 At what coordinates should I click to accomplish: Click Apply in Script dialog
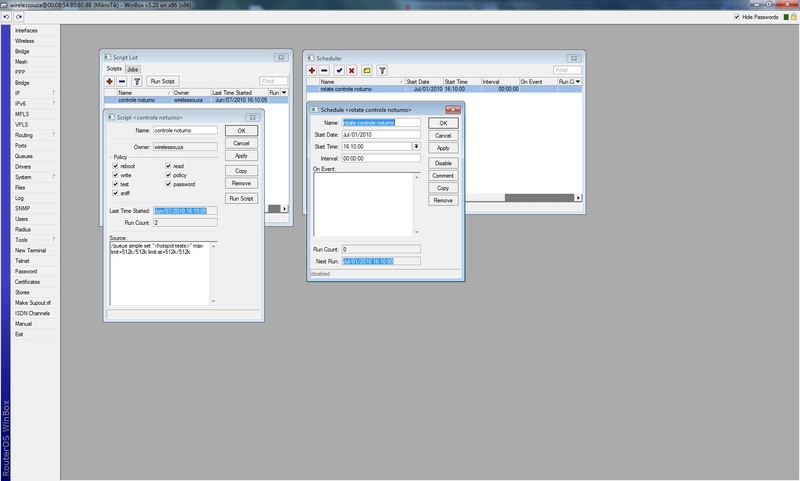pyautogui.click(x=241, y=156)
